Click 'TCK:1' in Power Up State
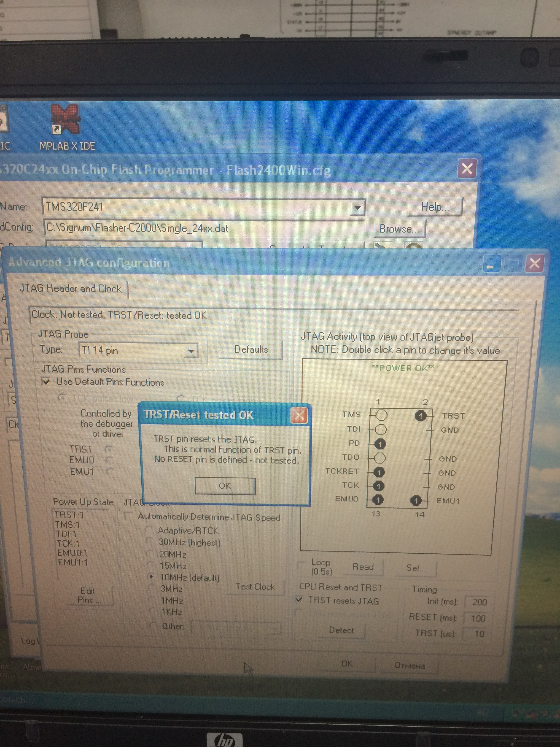Viewport: 560px width, 747px height. click(x=68, y=543)
